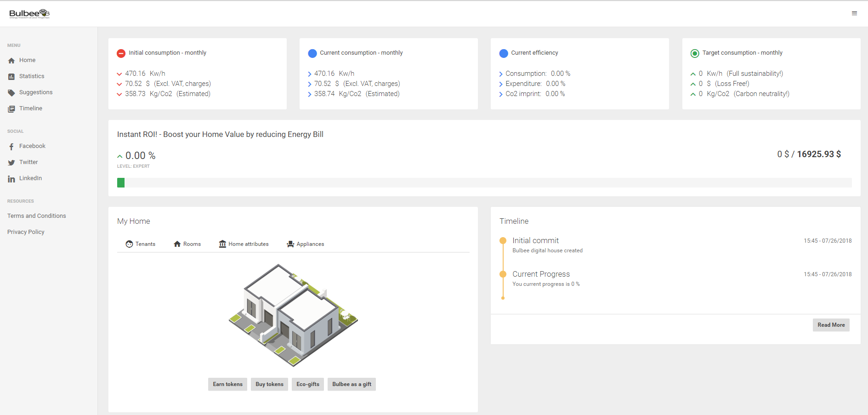Click the down arrow next to 470.16 Kw/h

(x=119, y=74)
